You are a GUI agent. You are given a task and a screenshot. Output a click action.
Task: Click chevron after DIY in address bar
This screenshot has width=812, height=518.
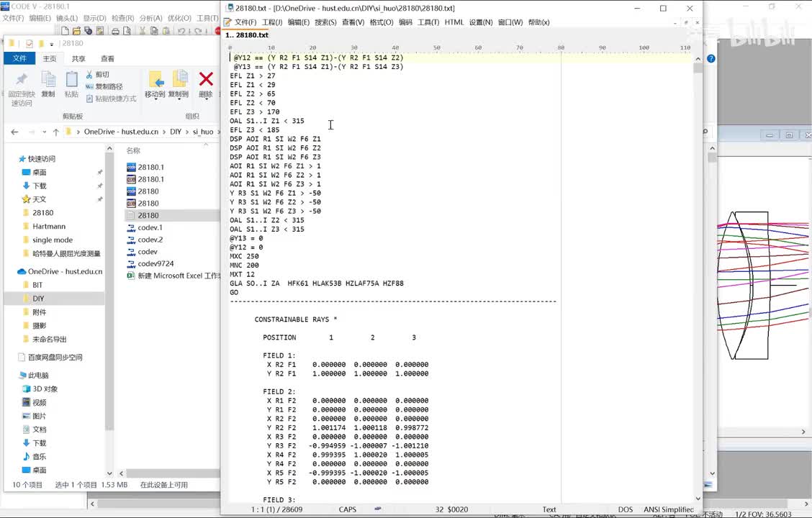click(187, 132)
